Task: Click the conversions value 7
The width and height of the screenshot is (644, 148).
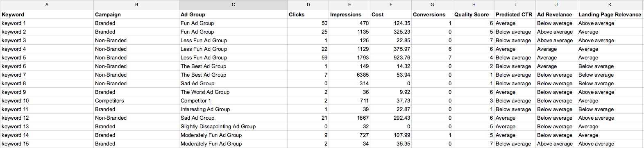Action: click(x=432, y=57)
